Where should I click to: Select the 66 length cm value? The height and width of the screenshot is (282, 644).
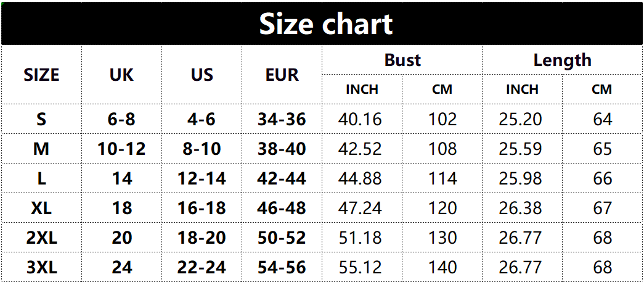coord(602,178)
